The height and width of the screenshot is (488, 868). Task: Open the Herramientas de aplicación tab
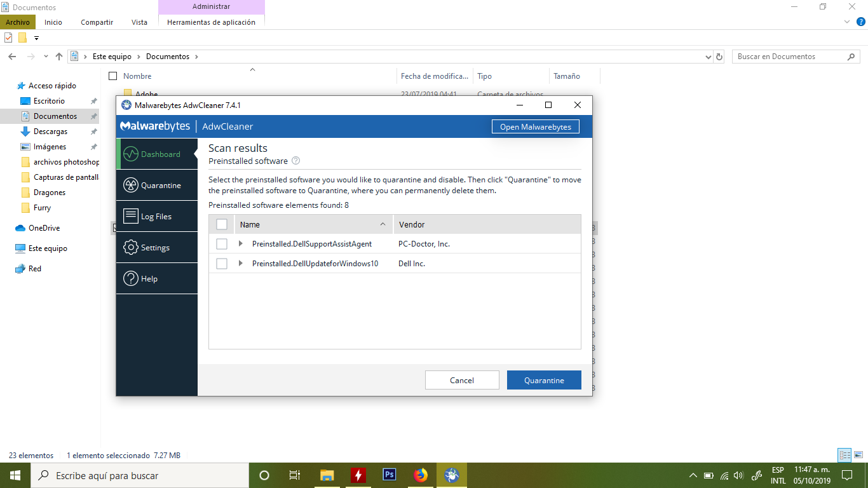click(211, 22)
